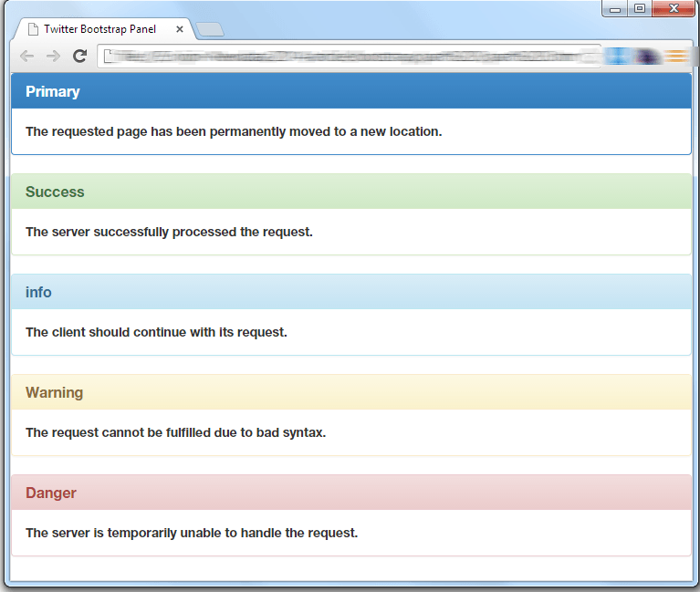The width and height of the screenshot is (700, 592).
Task: Click the page icon in the address bar
Action: 108,57
